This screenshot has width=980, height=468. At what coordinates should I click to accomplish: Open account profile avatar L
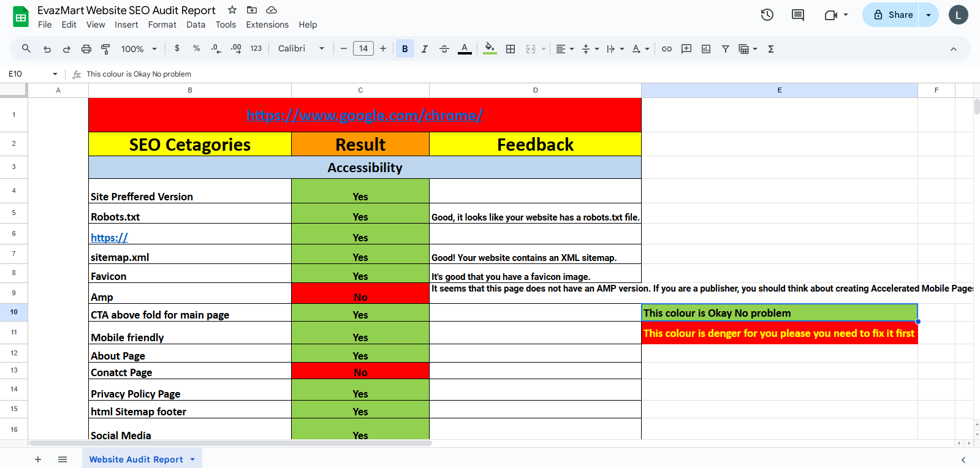pyautogui.click(x=959, y=15)
